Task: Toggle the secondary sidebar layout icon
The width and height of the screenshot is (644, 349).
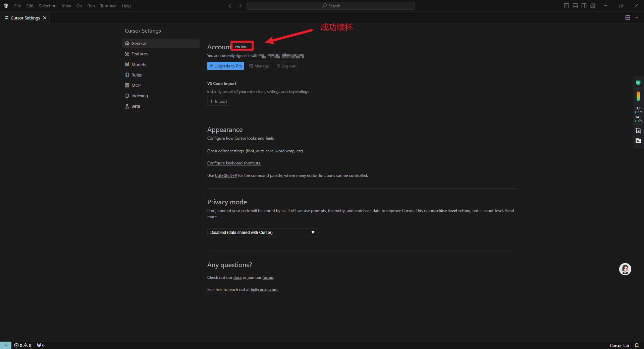Action: coord(584,6)
